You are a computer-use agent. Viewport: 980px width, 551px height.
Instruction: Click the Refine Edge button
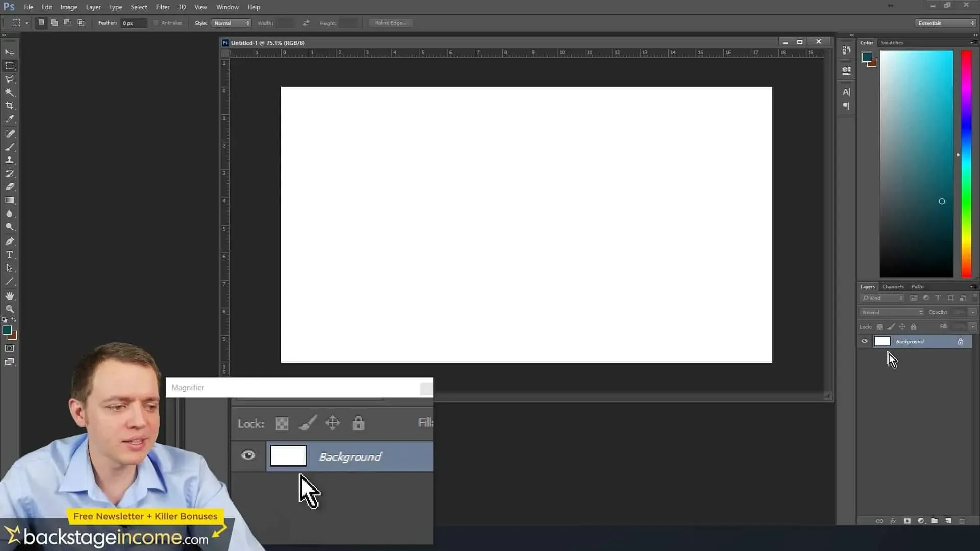390,22
